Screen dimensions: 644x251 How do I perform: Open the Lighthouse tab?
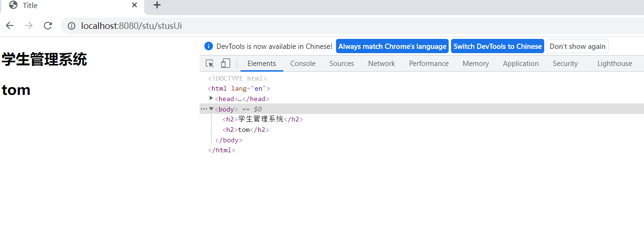615,64
